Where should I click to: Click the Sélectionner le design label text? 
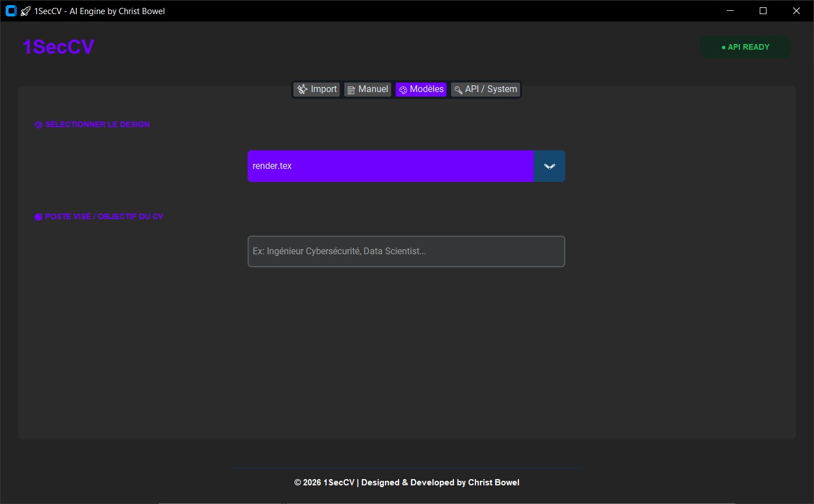97,124
